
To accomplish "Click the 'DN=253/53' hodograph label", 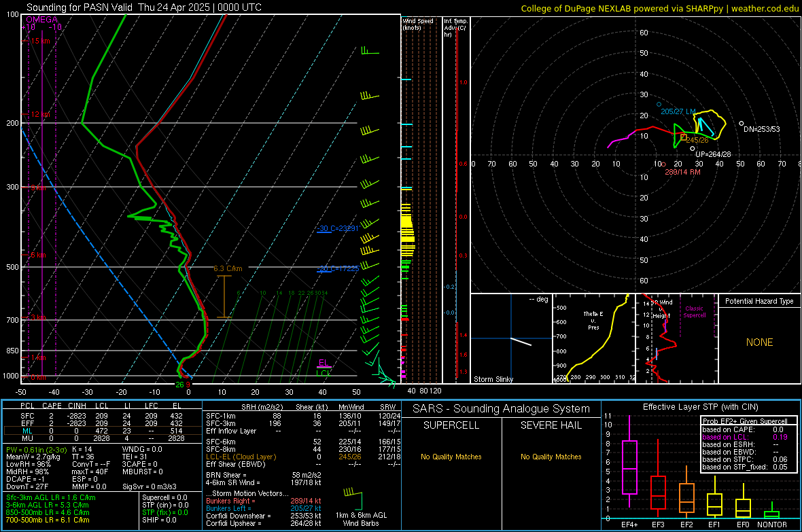I will pos(762,129).
